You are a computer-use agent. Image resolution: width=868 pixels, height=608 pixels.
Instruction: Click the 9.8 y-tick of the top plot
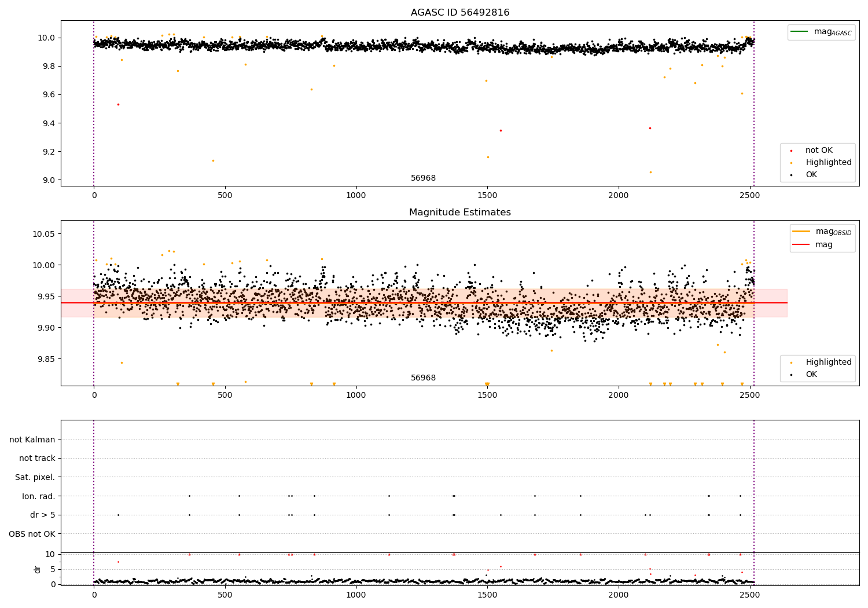48,66
